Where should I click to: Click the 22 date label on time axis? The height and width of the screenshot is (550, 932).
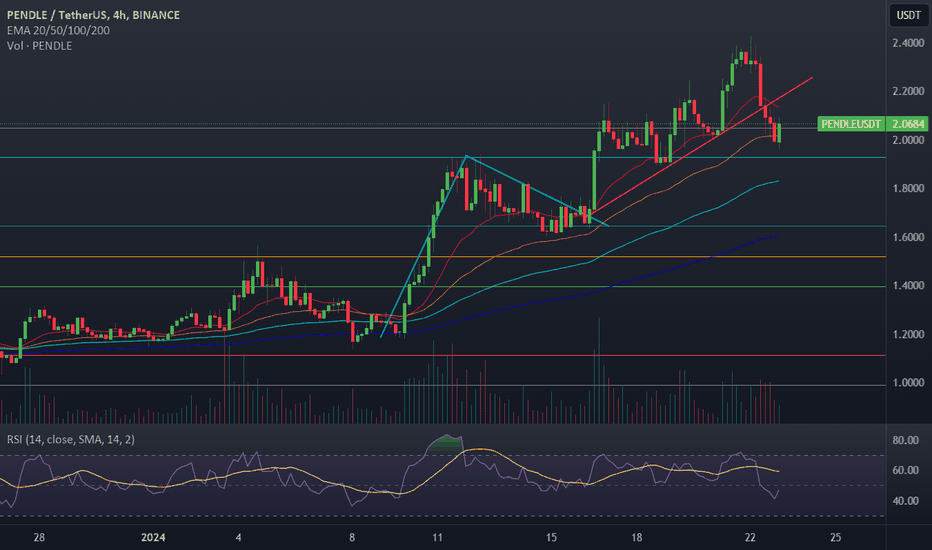750,538
